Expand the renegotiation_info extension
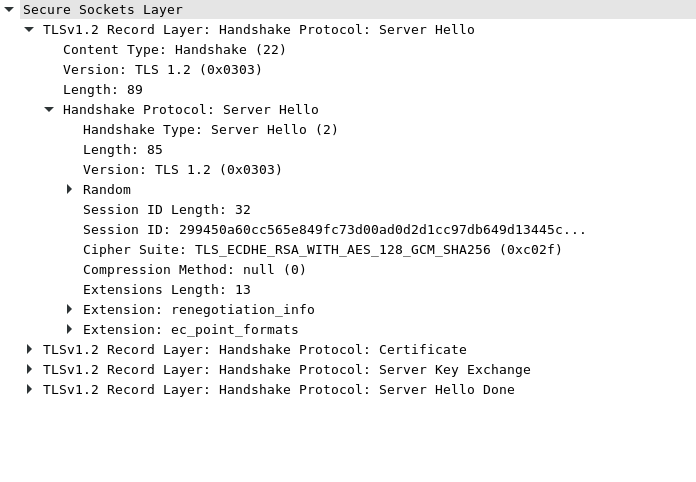 (69, 310)
